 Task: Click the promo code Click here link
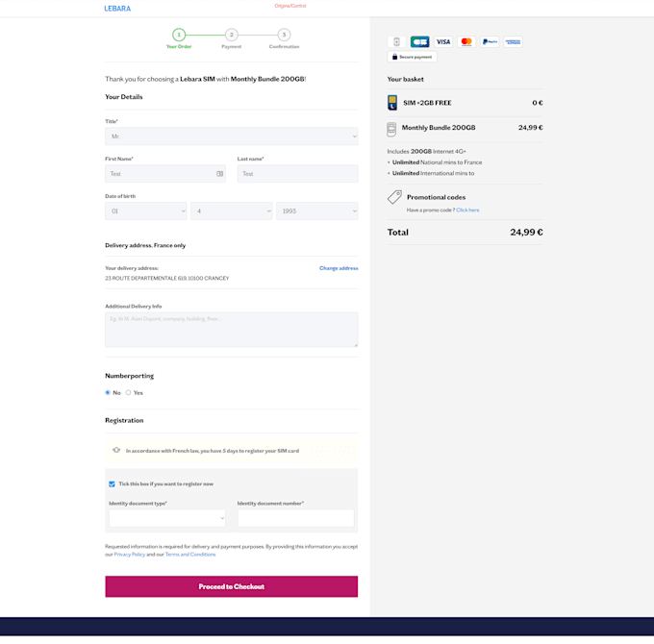tap(467, 211)
